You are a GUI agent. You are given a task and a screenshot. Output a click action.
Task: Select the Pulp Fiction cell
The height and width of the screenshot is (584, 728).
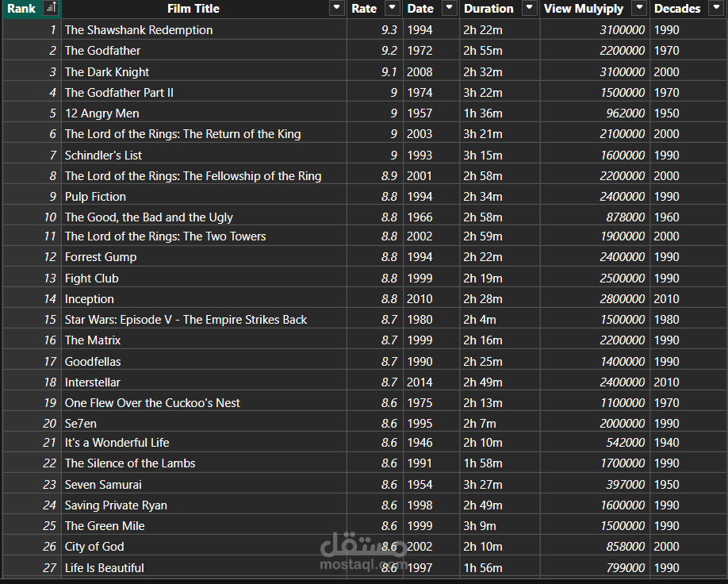click(205, 196)
